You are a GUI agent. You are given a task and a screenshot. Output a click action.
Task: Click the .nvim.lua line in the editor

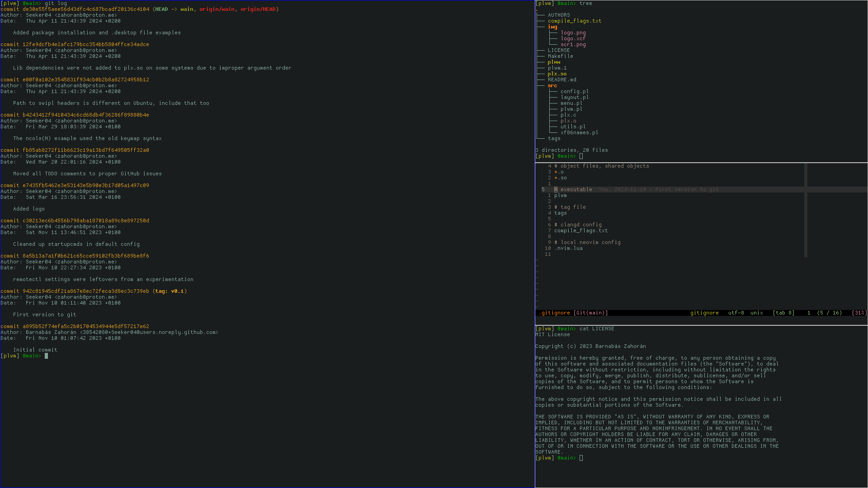coord(568,249)
